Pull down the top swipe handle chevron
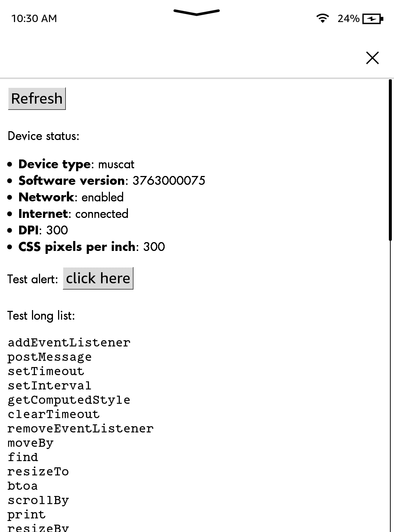The height and width of the screenshot is (532, 394). (197, 12)
